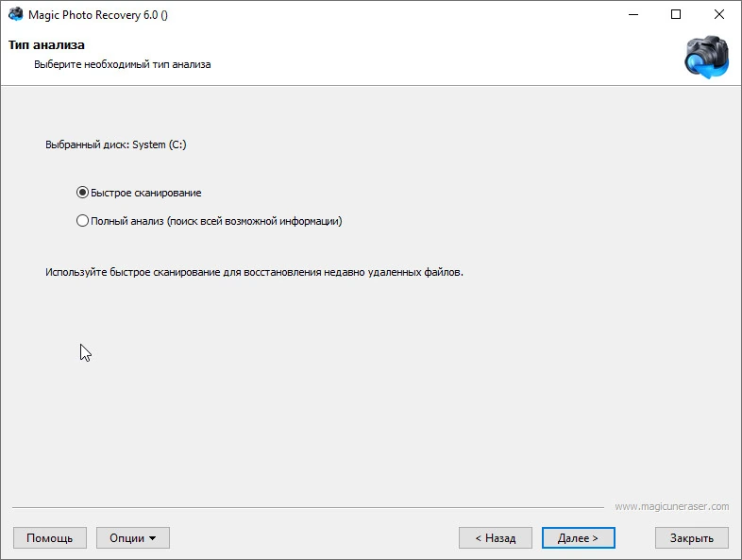This screenshot has height=560, width=742.
Task: Open the www.magicuneraser.com link
Action: click(672, 506)
